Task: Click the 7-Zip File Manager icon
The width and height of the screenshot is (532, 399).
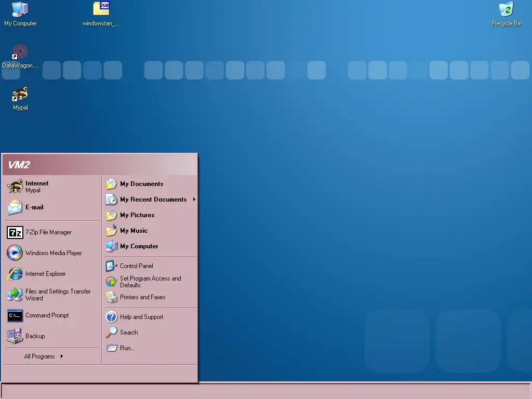Action: (x=15, y=232)
